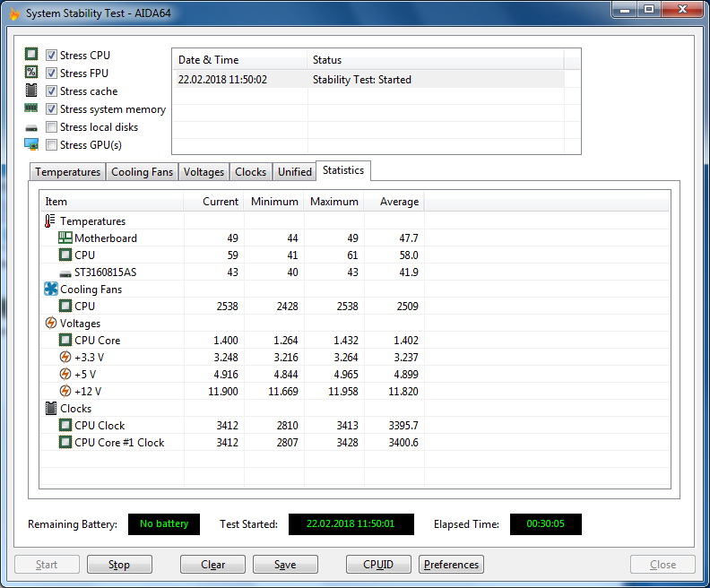Enable the Stress GPU(s) checkbox
Screen dimensions: 710x588
coord(52,145)
